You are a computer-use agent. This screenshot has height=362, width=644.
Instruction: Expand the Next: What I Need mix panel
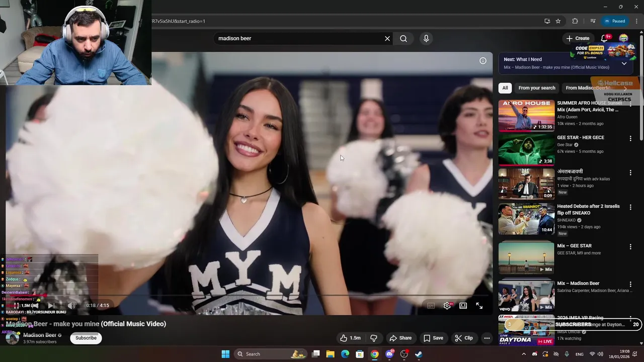(624, 63)
